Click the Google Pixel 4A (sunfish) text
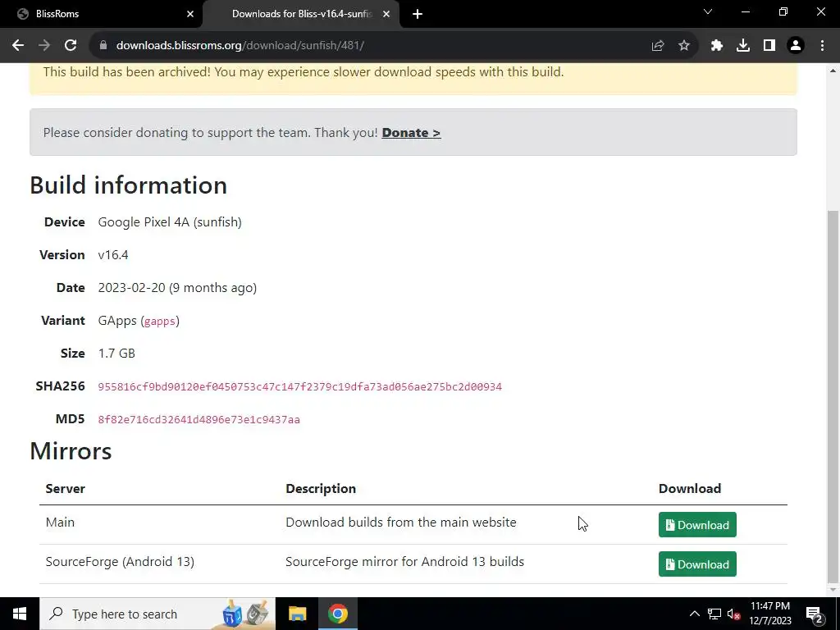This screenshot has width=840, height=630. 169,221
